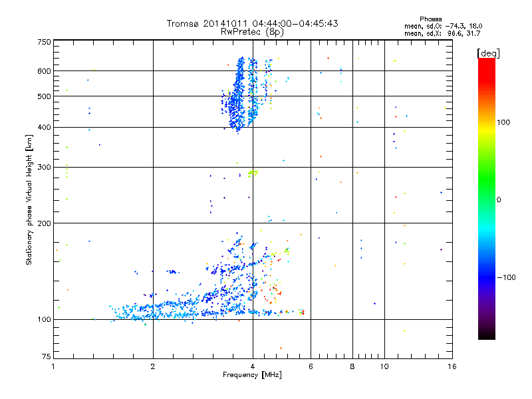The image size is (532, 399).
Task: Click colorbar tick label "100"
Action: tap(503, 122)
